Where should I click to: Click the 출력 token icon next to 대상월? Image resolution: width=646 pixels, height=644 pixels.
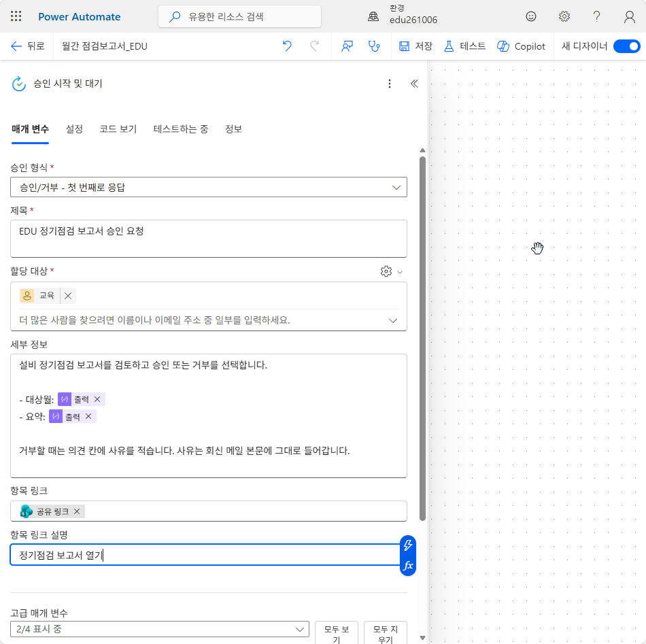pyautogui.click(x=65, y=399)
